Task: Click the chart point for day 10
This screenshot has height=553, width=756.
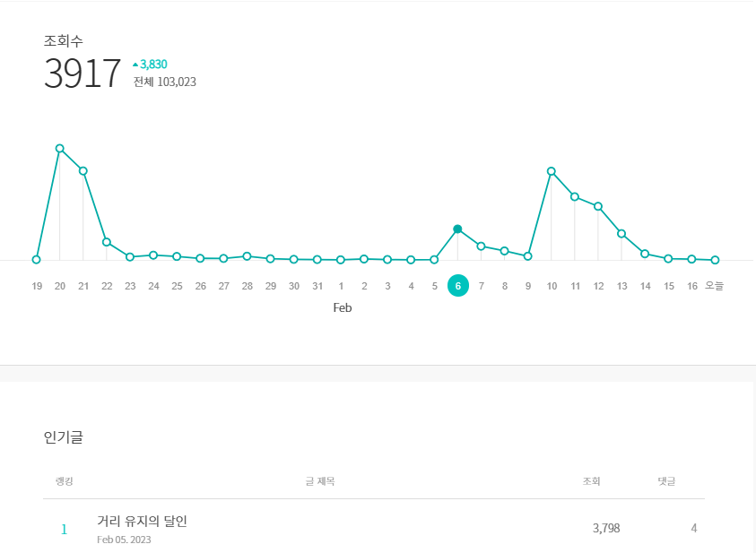Action: [552, 171]
